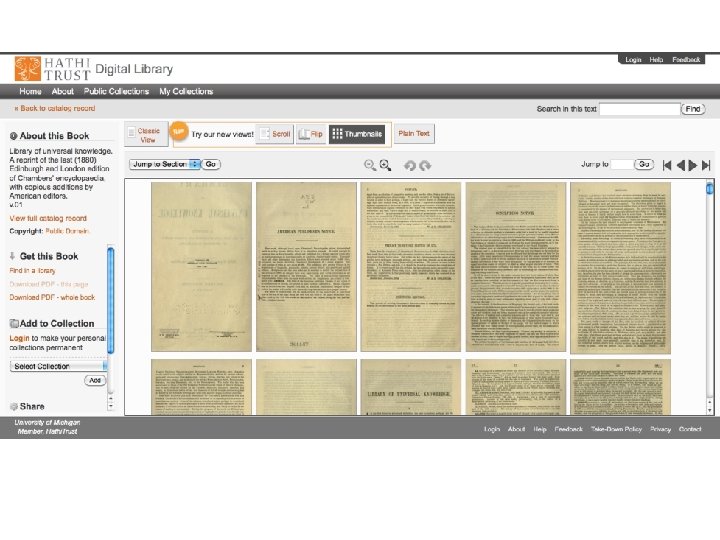Open the Select Collection dropdown
The height and width of the screenshot is (540, 720).
click(59, 366)
